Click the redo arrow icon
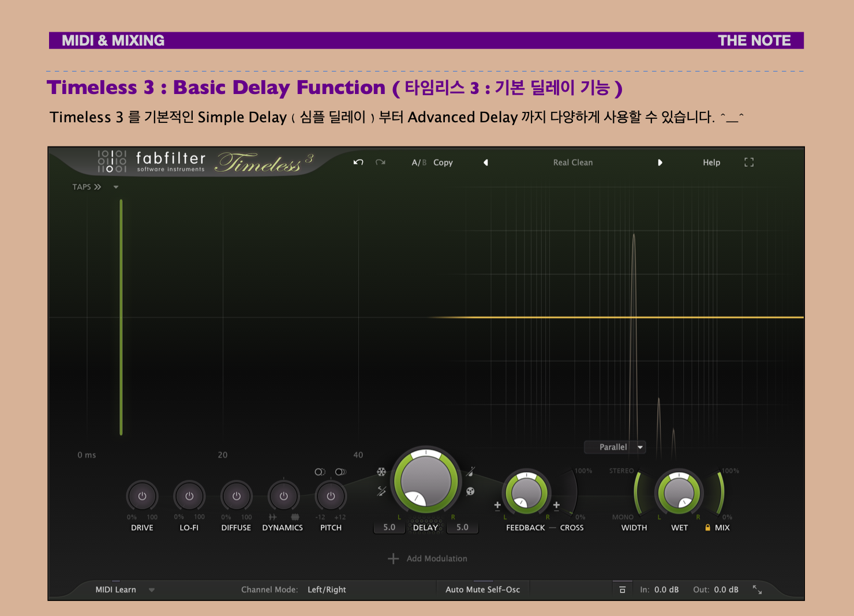 (x=380, y=162)
